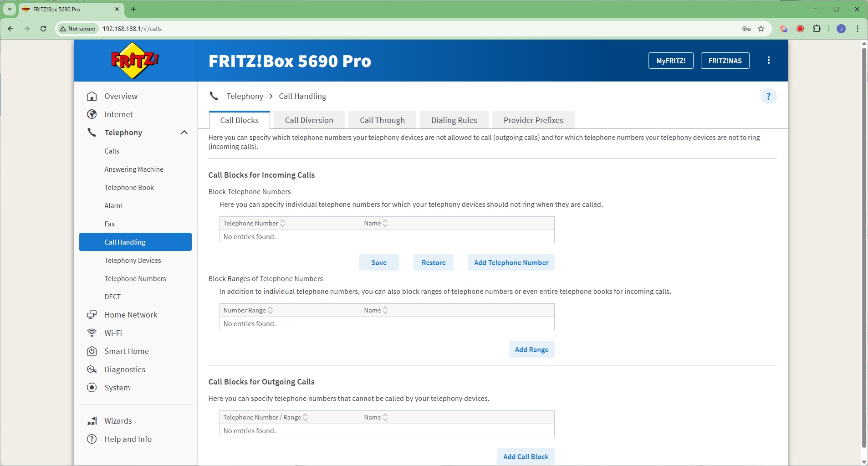Click the Save button

click(379, 262)
